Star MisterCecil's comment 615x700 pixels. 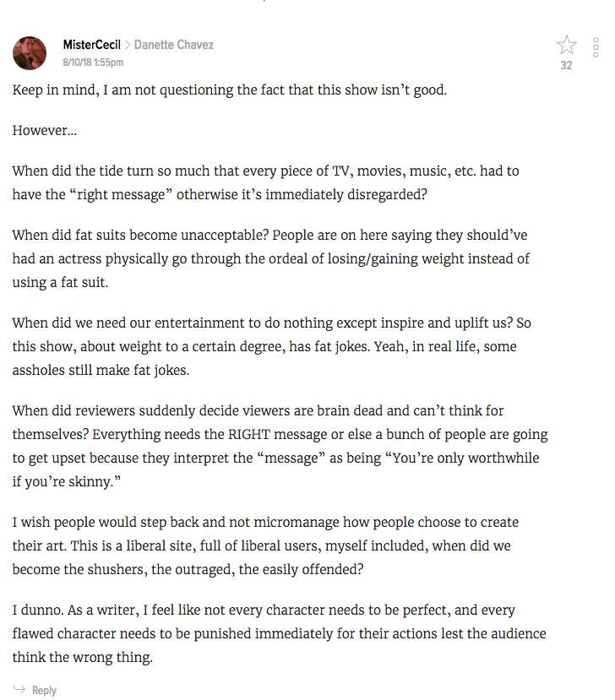click(x=566, y=45)
